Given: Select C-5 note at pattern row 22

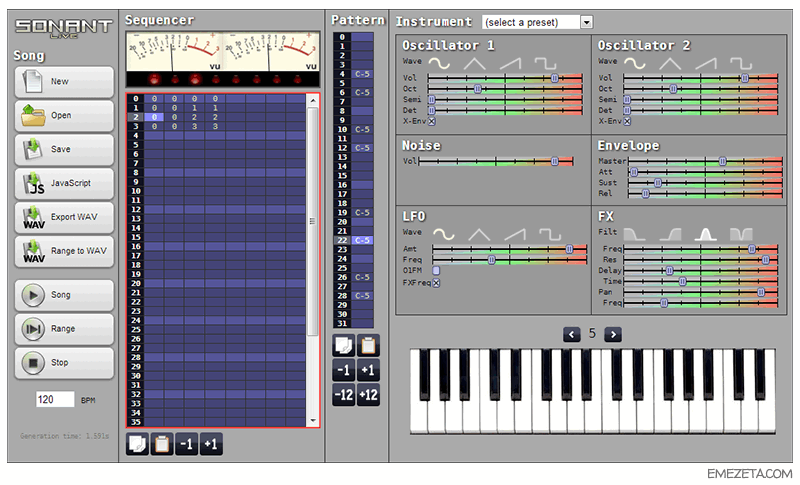Looking at the screenshot, I should (x=362, y=240).
